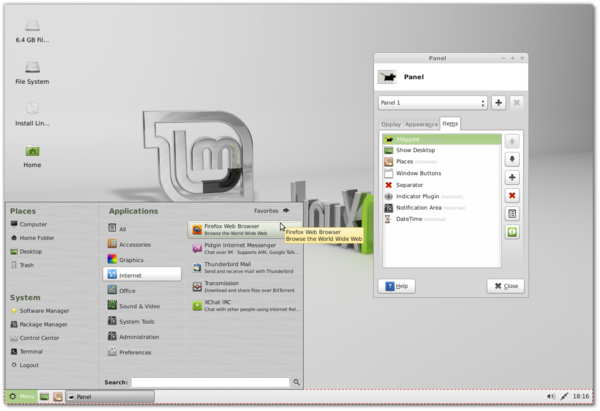Launch XChat IRC
The width and height of the screenshot is (600, 411).
coord(245,305)
